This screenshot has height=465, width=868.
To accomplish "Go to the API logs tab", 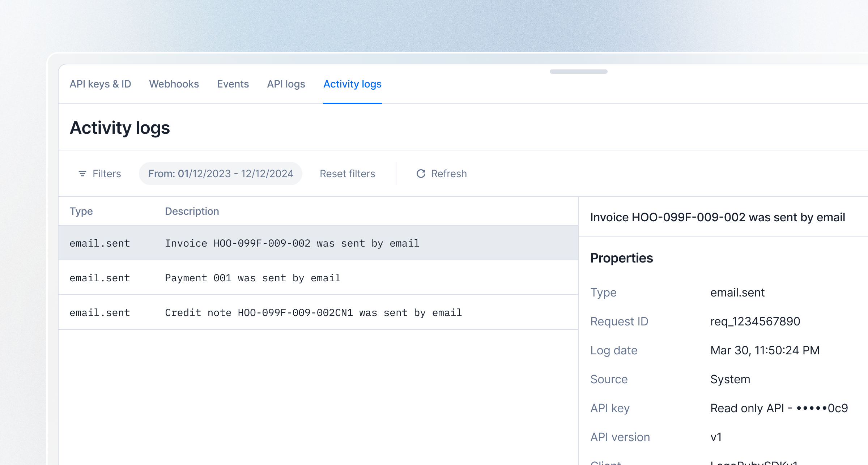I will pyautogui.click(x=286, y=84).
